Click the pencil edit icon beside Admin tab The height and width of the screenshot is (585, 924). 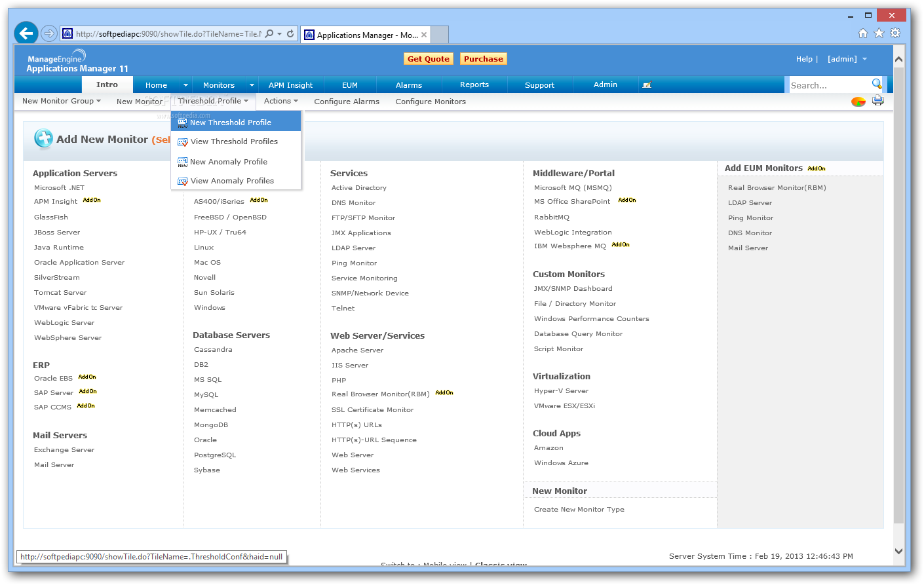tap(647, 85)
